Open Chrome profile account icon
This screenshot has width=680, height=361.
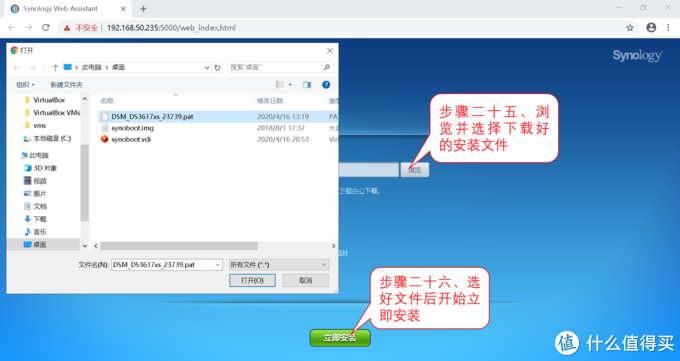click(651, 27)
